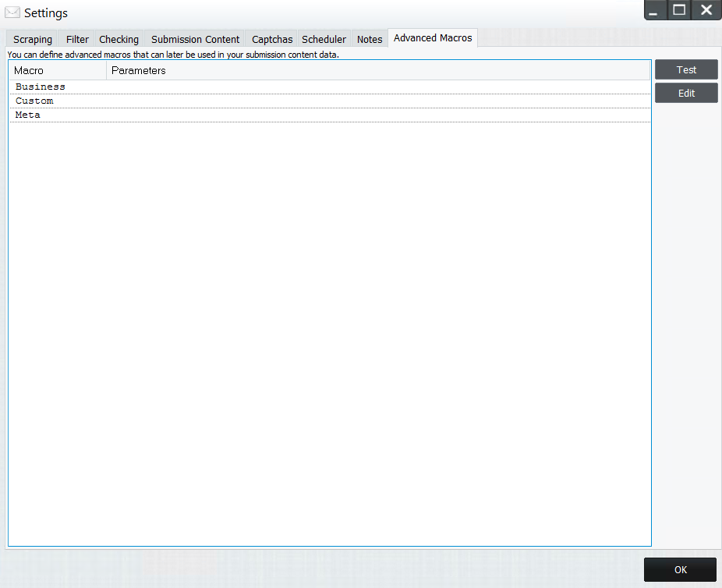Maximize the Settings window

point(679,10)
